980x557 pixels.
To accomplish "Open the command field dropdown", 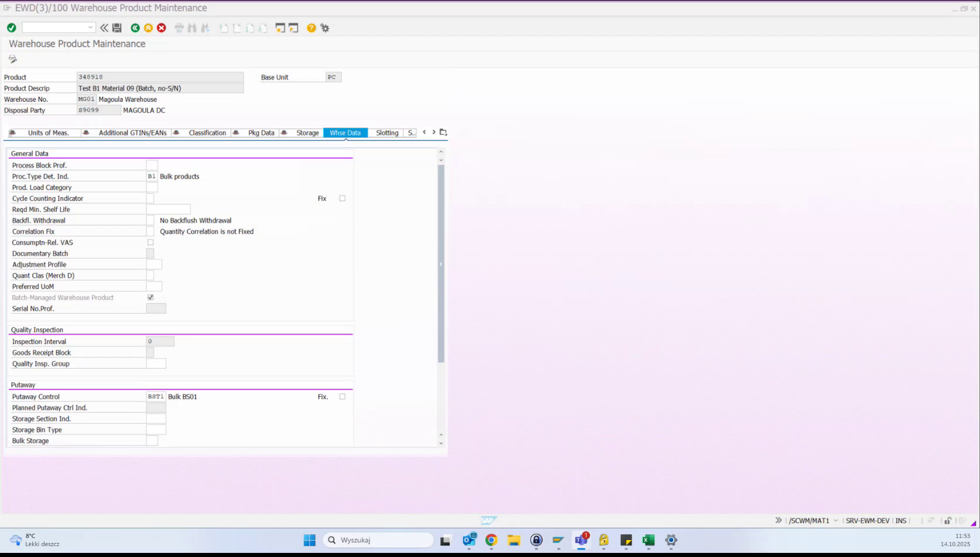I will (91, 27).
